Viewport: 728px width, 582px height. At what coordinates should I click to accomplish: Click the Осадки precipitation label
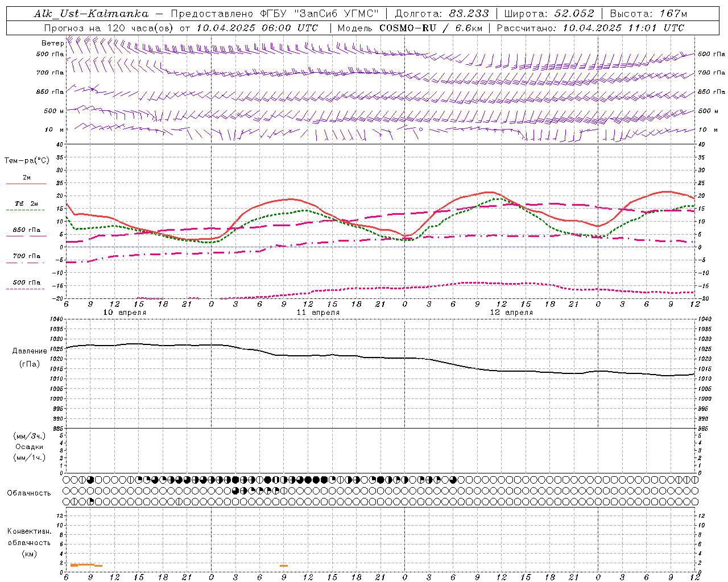30,447
